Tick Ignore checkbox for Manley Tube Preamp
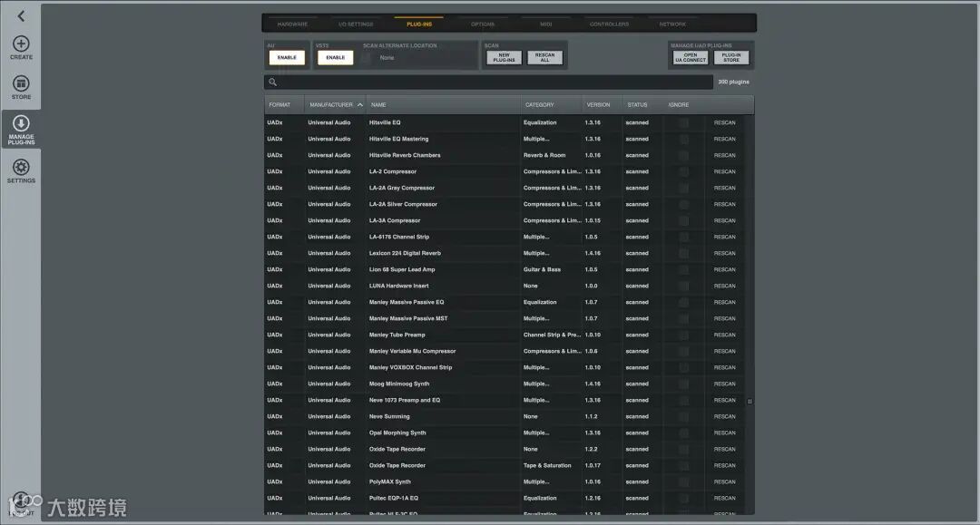Screen dimensions: 980x525 pyautogui.click(x=684, y=335)
